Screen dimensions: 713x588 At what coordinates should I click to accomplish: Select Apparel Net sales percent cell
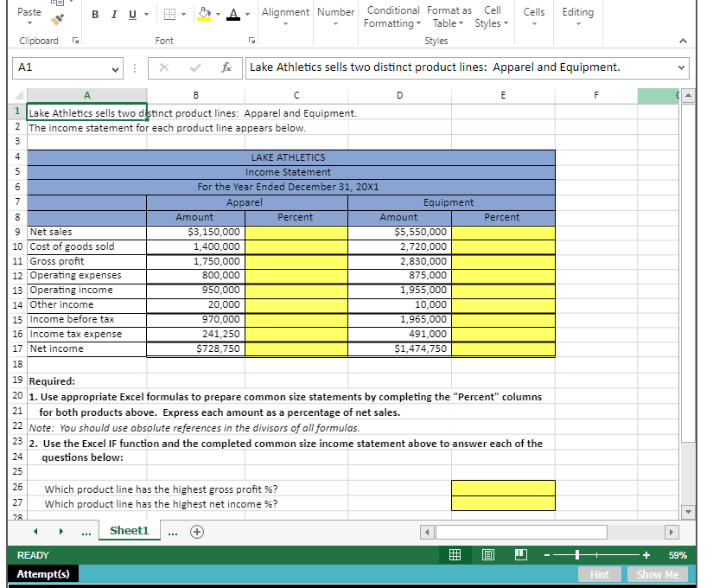point(296,232)
